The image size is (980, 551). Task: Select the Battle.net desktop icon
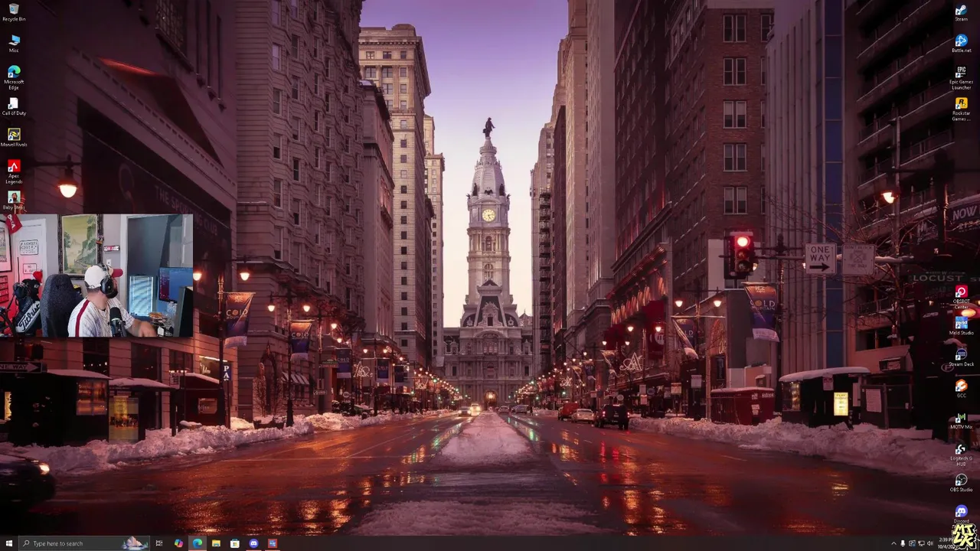961,44
